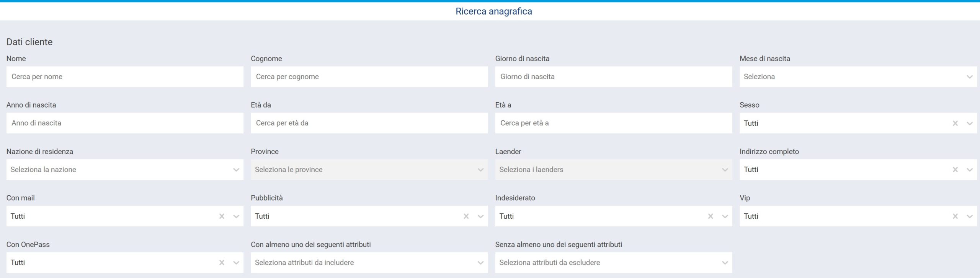The height and width of the screenshot is (278, 980).
Task: Focus the Anno di nascita field
Action: [x=124, y=123]
